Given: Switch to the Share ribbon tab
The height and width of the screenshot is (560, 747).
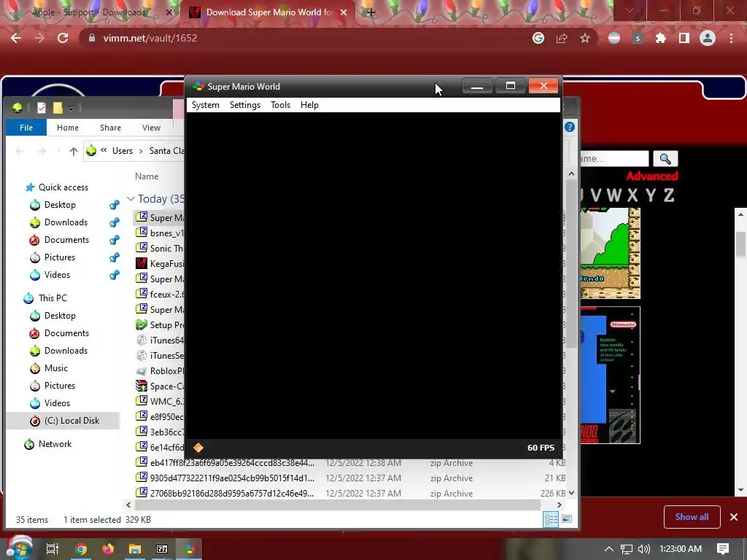Looking at the screenshot, I should (x=110, y=128).
